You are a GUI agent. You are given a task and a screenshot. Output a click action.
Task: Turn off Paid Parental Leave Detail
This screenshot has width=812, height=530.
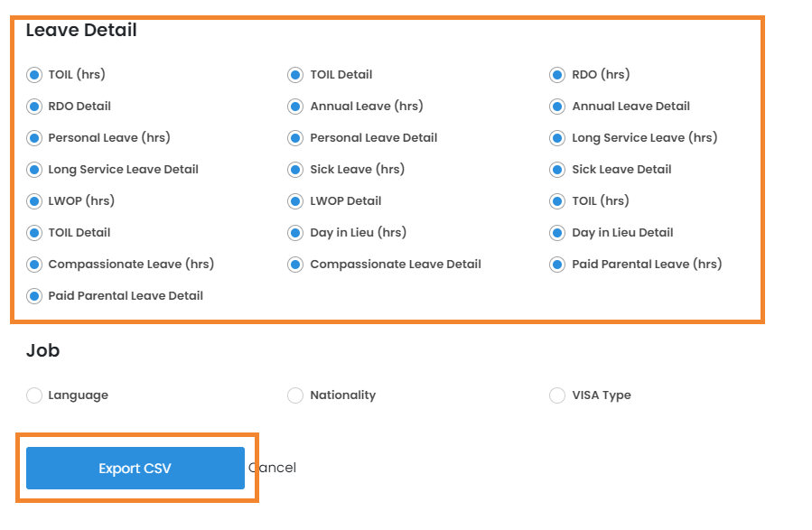(x=34, y=296)
